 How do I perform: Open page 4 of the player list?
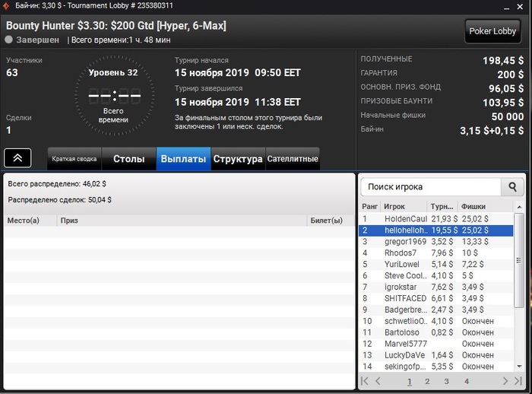pyautogui.click(x=467, y=381)
